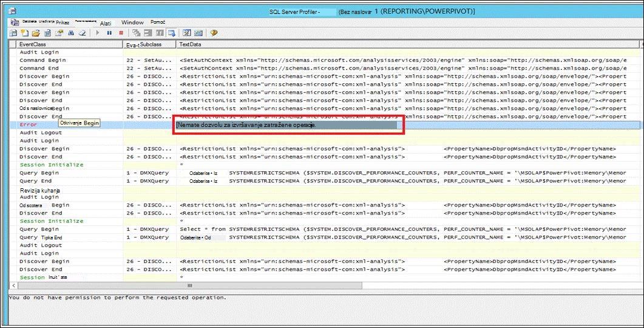Select the Error event row
Viewport: 644px width, 328px height.
pyautogui.click(x=325, y=125)
